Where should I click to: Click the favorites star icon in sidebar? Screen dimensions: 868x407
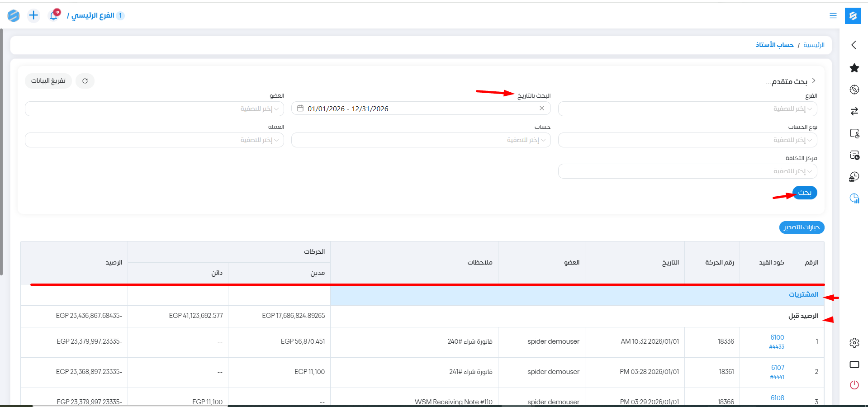click(854, 68)
